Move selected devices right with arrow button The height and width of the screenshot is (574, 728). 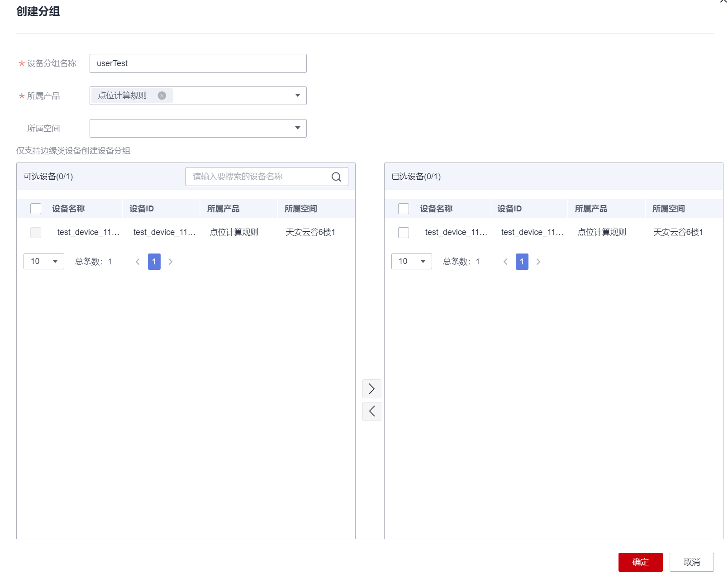372,389
